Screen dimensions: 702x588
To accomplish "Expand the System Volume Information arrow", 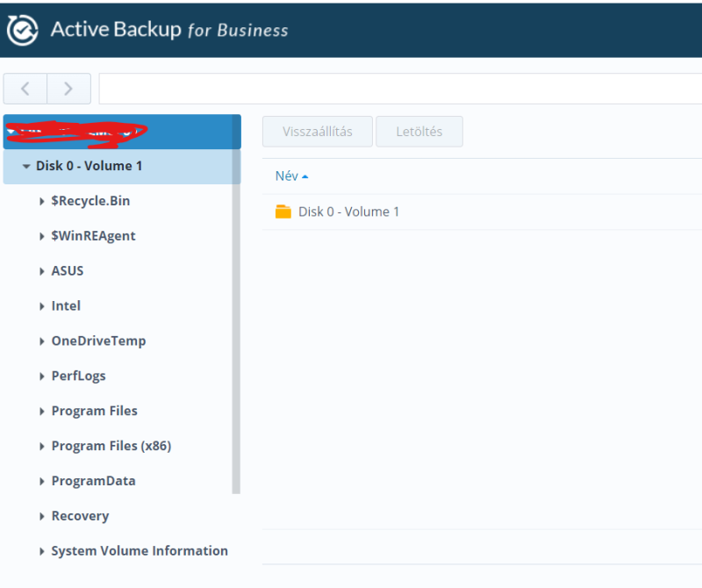I will click(x=41, y=551).
